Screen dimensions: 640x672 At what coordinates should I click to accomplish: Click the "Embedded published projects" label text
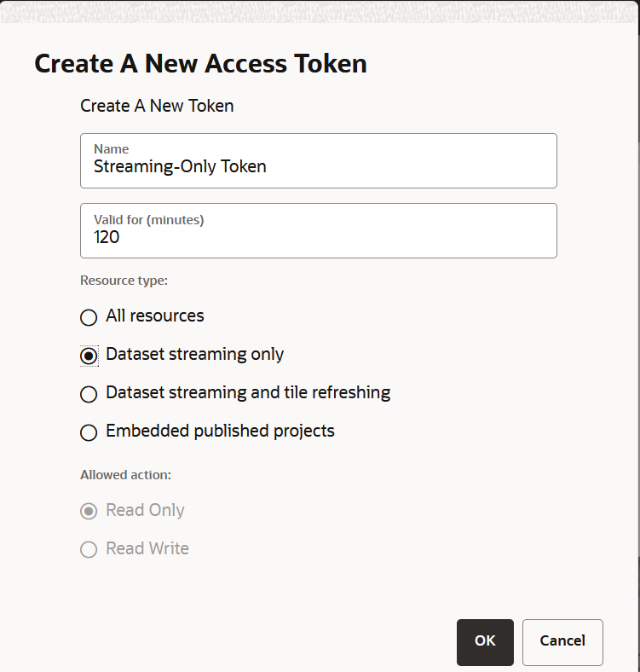[x=220, y=432]
